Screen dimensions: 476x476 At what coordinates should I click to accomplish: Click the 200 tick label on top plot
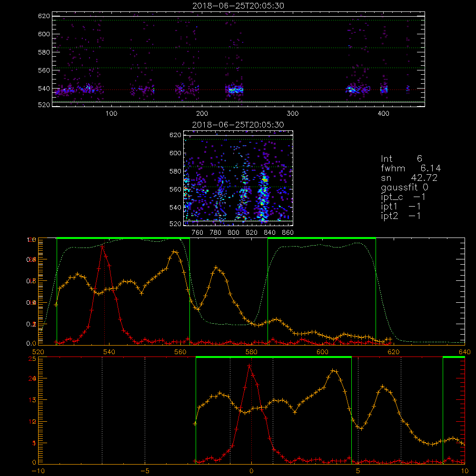click(x=202, y=114)
